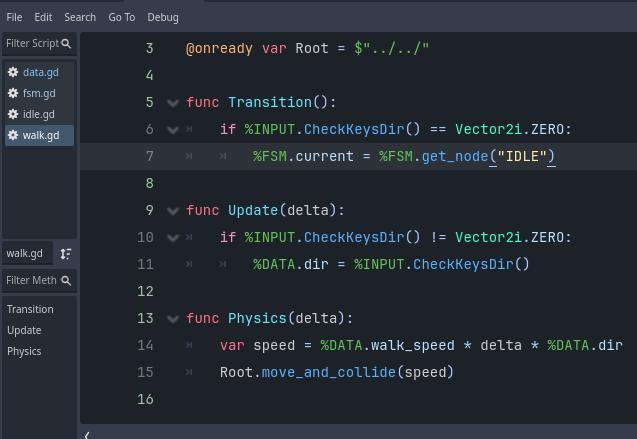Select walk.gd in the script list
Screen dimensions: 637x439
pyautogui.click(x=39, y=135)
